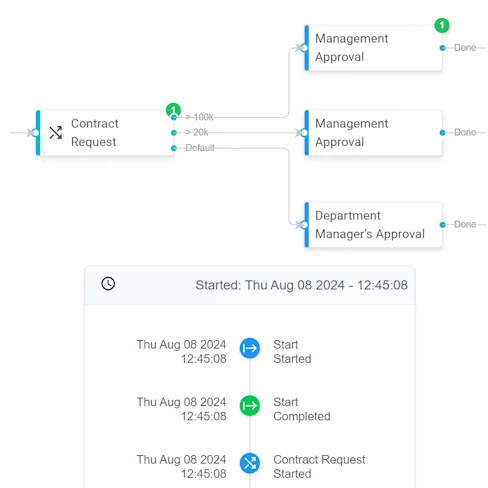Click input port of Department Manager's Approval

(x=304, y=225)
